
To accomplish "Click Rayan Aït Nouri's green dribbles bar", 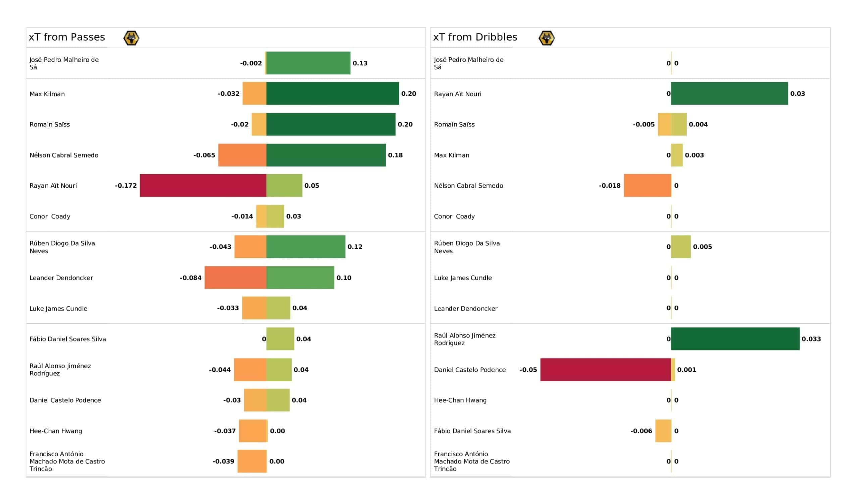I will [x=729, y=93].
